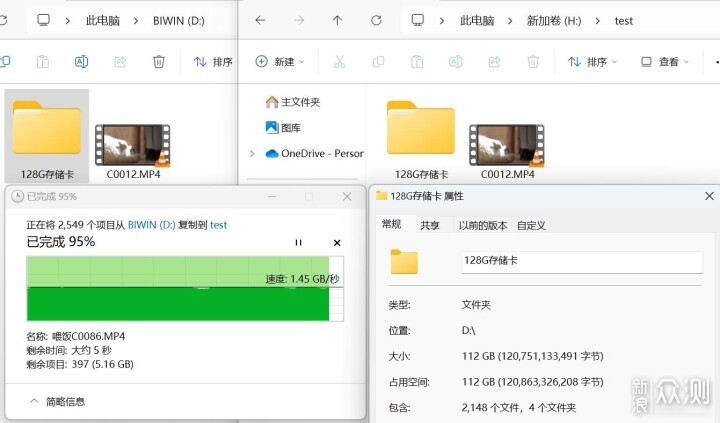Click the 位置 value D:\
This screenshot has width=720, height=423.
[468, 330]
